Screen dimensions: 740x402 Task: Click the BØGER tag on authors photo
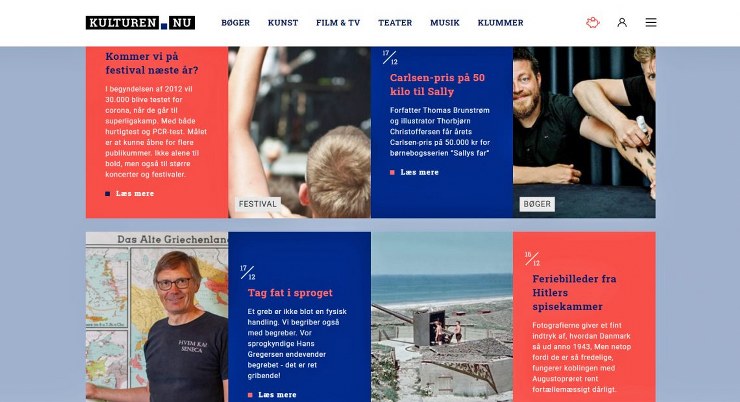(537, 204)
